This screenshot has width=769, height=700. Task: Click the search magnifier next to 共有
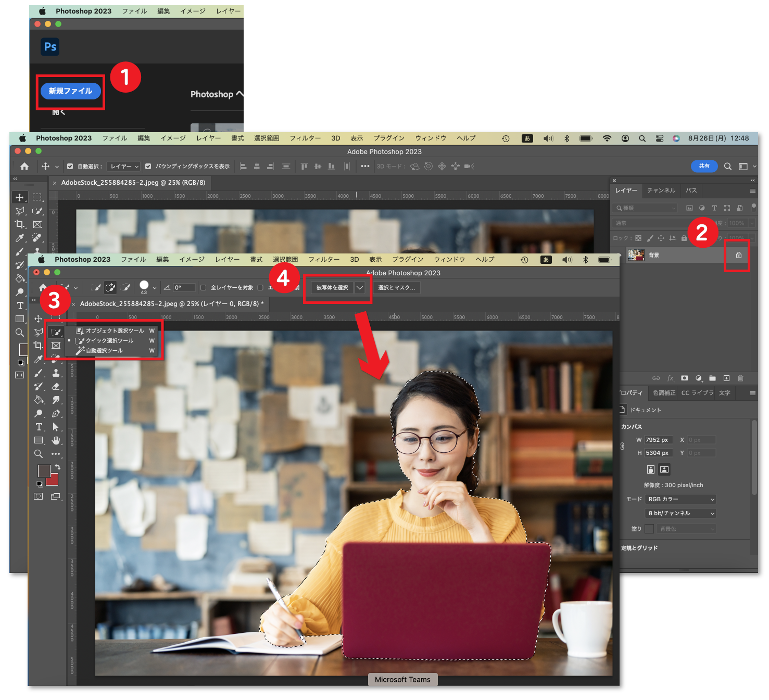click(x=727, y=167)
